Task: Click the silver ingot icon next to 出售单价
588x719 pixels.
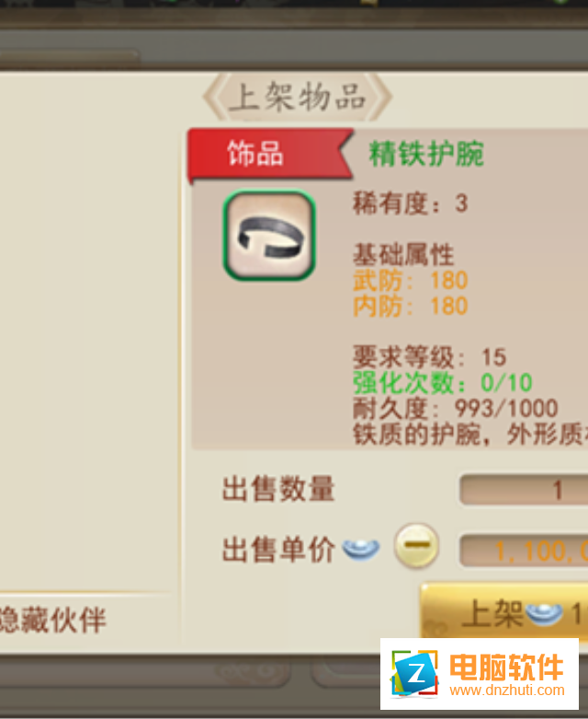Action: pos(361,548)
